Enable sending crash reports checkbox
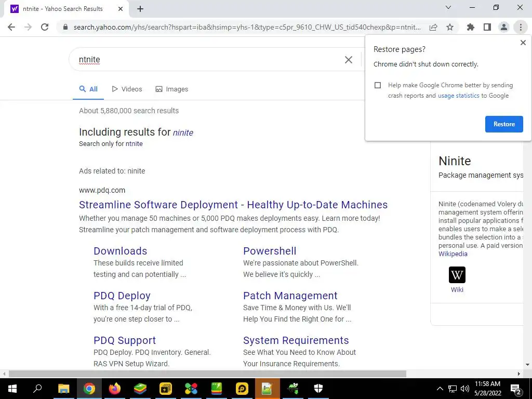532x399 pixels. click(378, 85)
